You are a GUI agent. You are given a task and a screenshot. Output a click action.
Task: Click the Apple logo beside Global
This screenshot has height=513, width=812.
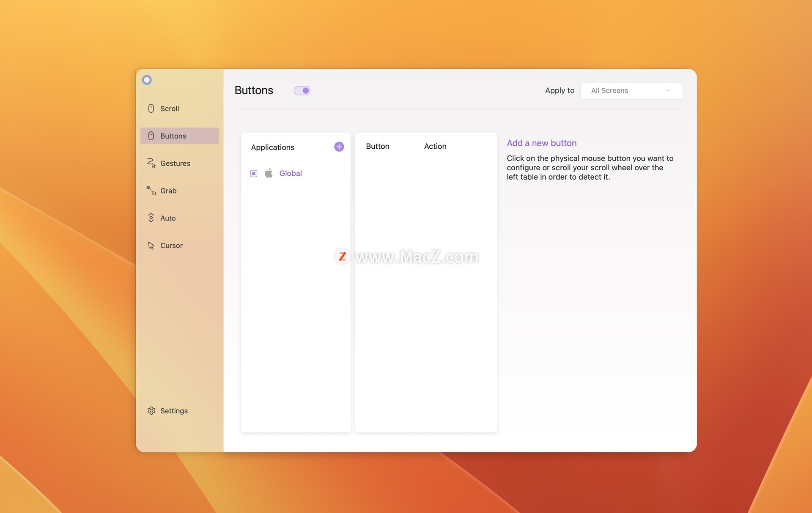click(x=269, y=173)
